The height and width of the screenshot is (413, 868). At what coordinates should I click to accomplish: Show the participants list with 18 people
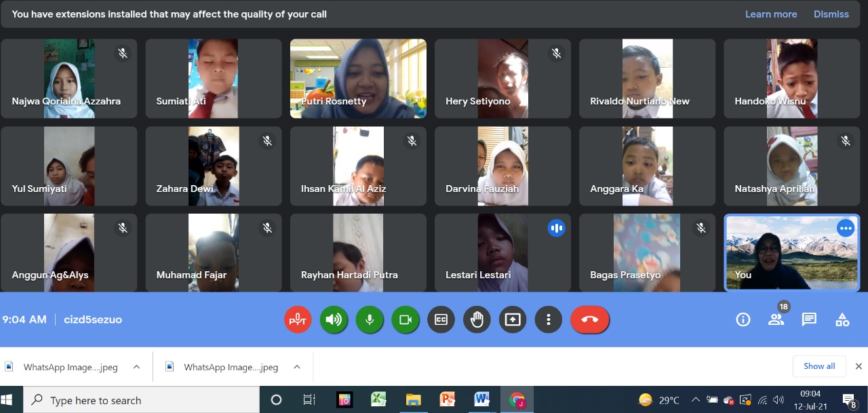(x=776, y=319)
